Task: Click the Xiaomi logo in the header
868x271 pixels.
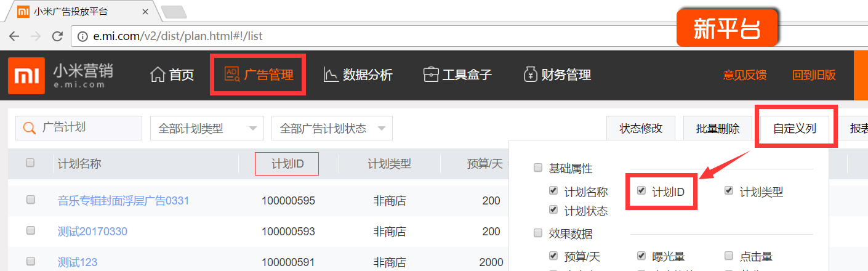Action: click(24, 75)
